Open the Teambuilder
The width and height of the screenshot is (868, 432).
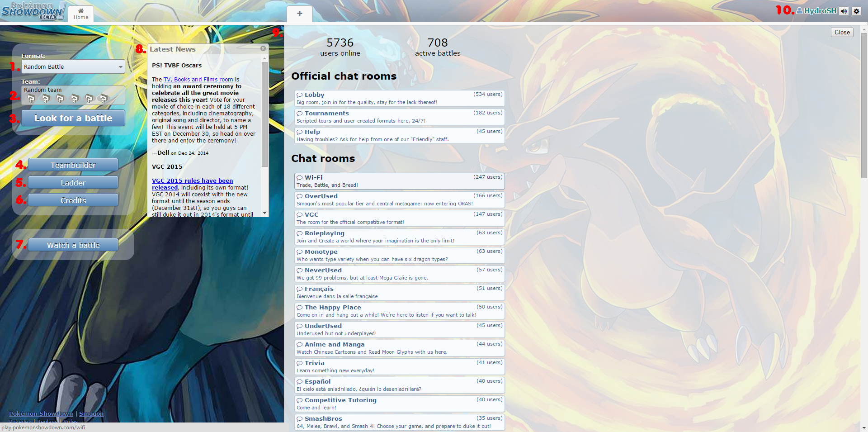73,165
